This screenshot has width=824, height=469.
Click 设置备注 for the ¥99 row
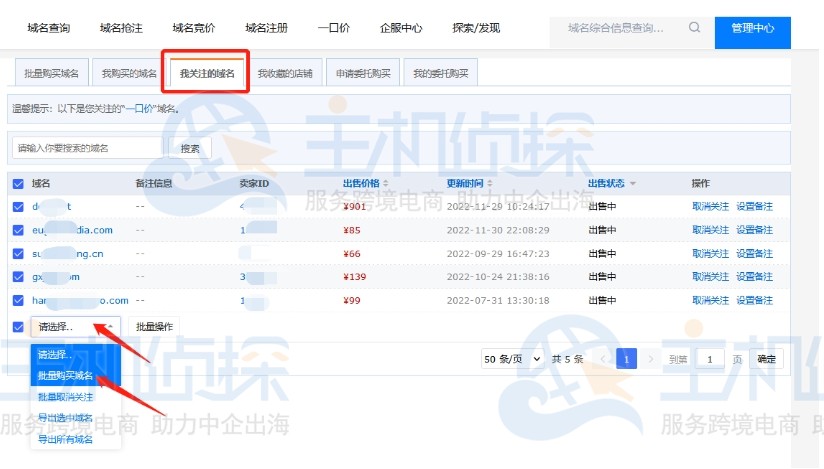coord(754,300)
